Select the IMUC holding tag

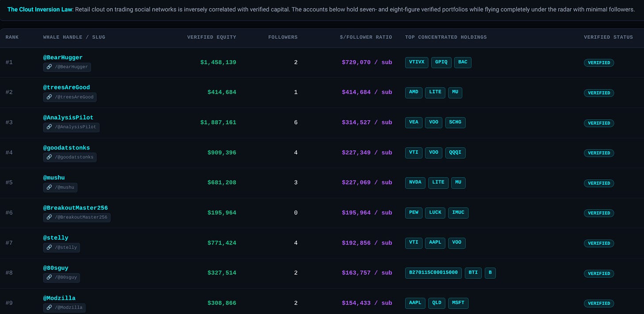[458, 213]
